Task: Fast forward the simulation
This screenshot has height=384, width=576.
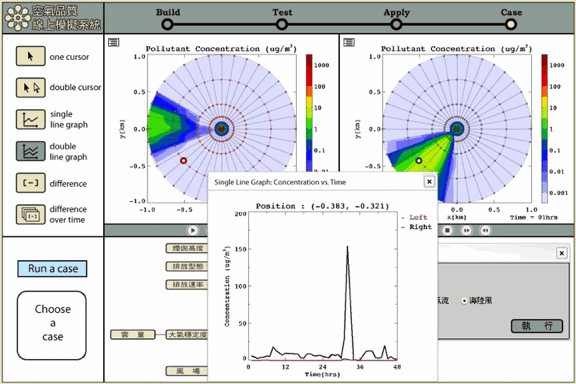Action: [x=466, y=230]
